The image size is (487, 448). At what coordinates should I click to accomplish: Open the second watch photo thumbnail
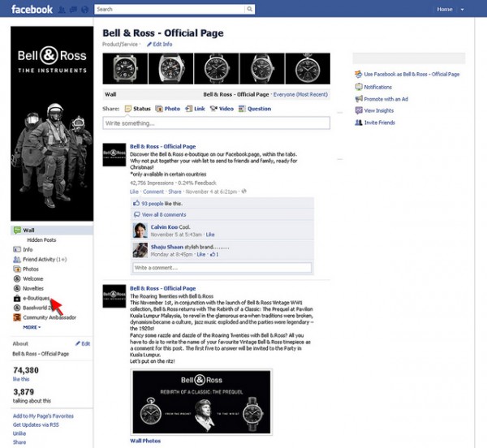tap(170, 69)
